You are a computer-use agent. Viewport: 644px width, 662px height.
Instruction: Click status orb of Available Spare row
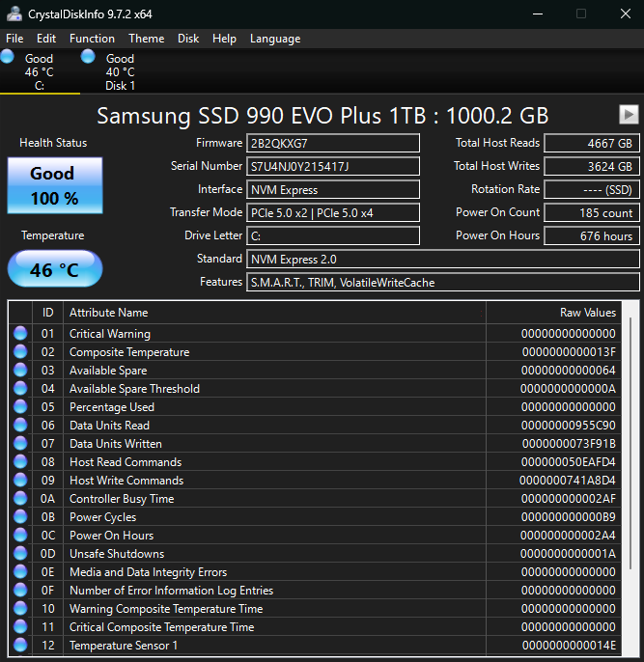(20, 370)
